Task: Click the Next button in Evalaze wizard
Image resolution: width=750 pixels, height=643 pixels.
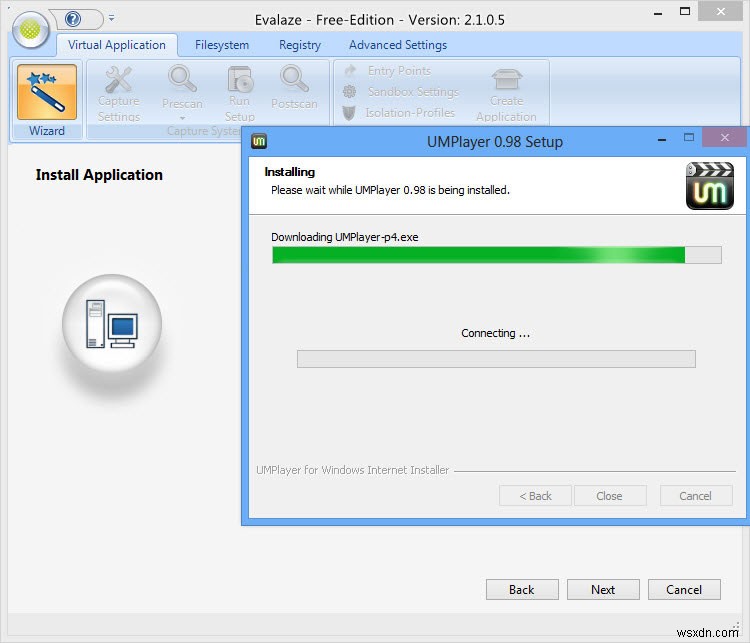Action: coord(603,589)
